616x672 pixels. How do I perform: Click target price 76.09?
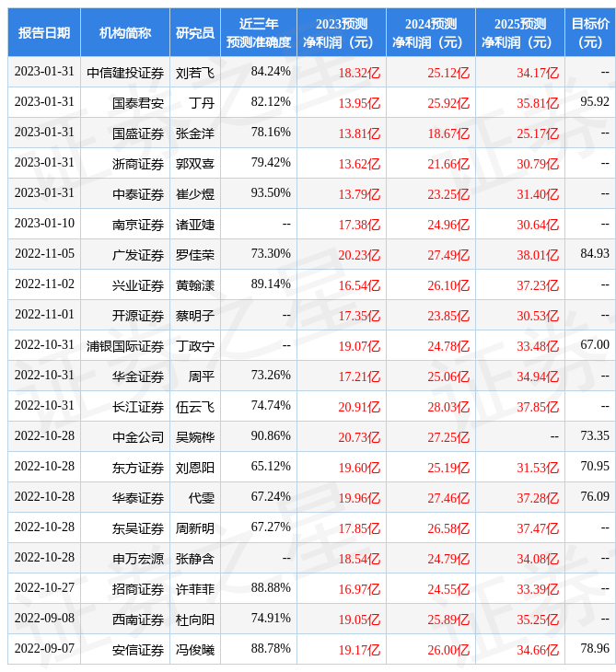point(595,497)
